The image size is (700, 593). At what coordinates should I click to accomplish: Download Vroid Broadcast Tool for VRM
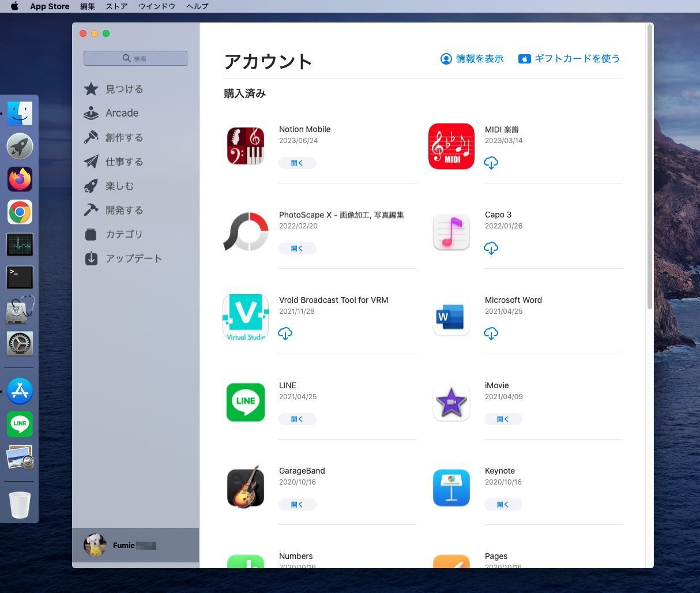[x=285, y=333]
